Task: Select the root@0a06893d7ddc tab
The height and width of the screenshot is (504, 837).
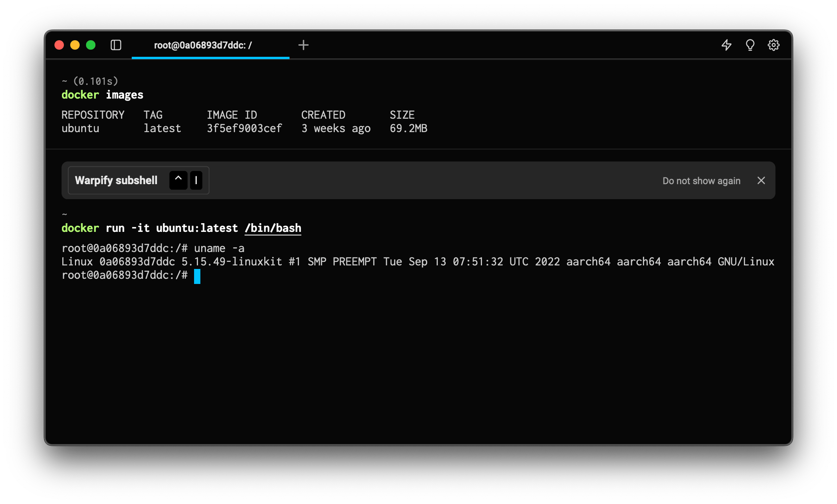Action: [203, 45]
